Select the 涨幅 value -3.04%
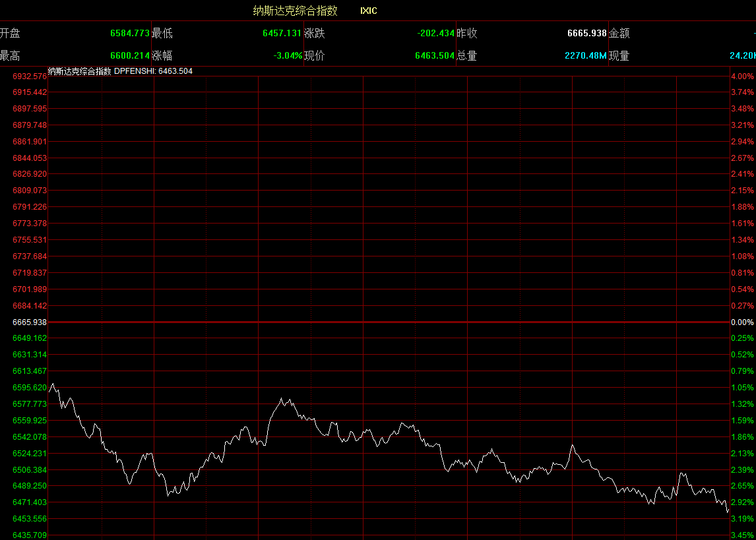756x540 pixels. pos(288,56)
